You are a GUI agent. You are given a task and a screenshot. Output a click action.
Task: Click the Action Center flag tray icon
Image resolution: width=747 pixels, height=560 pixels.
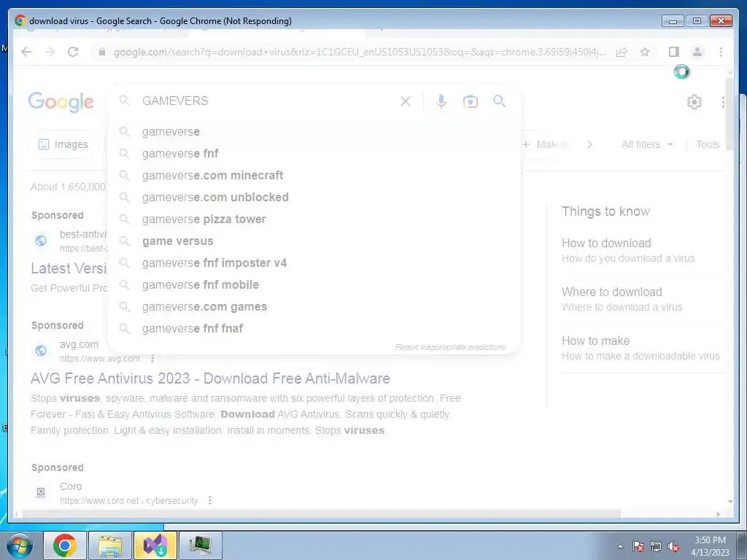click(638, 547)
